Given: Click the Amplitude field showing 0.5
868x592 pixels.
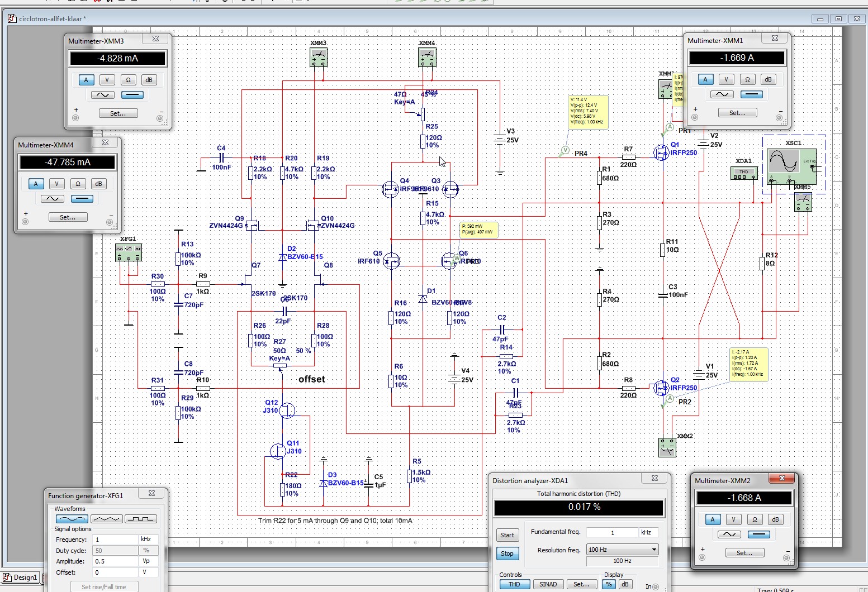Looking at the screenshot, I should point(116,561).
